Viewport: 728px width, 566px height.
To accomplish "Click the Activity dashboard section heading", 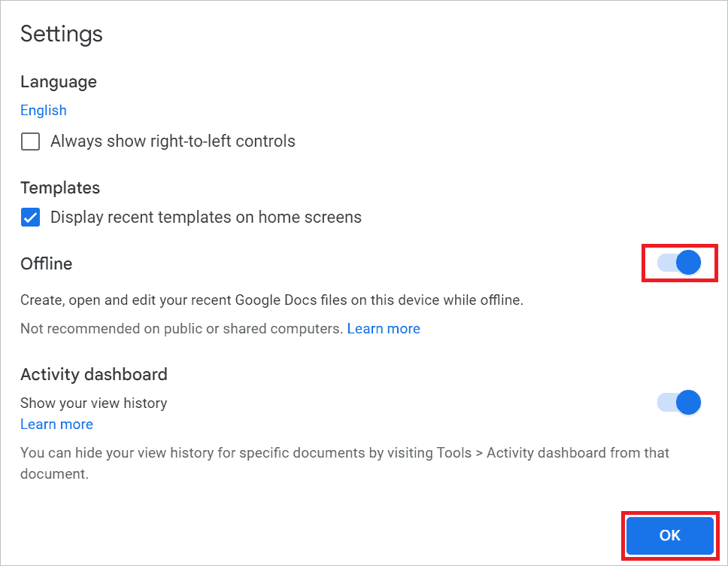I will point(94,375).
